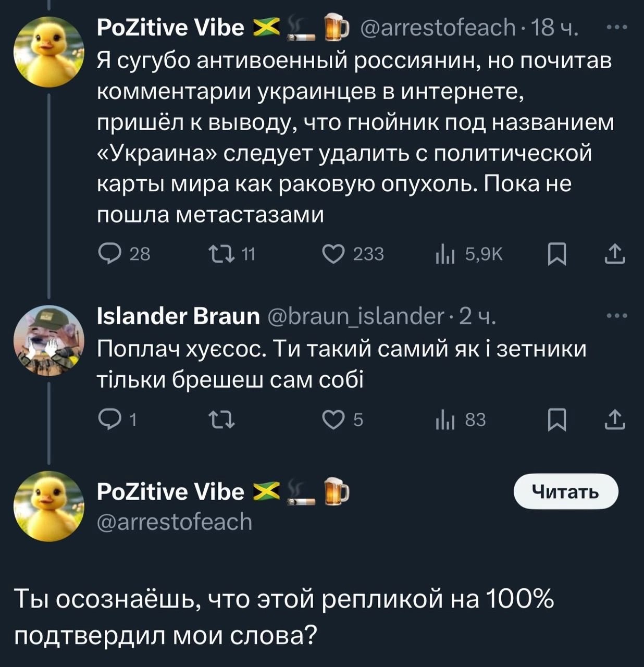Reply to Islander Braun's tweet

point(109,420)
